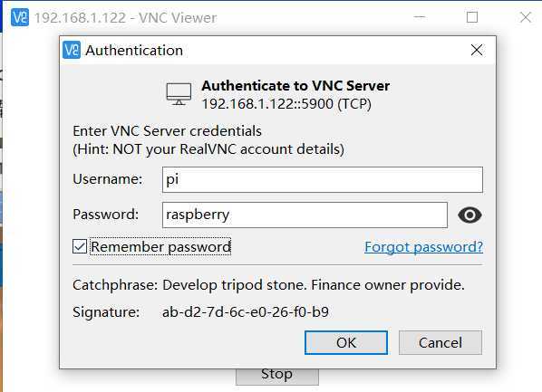Click the Signature value ab-d2-7d-6c-e0-26-f0-b9
The height and width of the screenshot is (392, 542).
pos(246,311)
